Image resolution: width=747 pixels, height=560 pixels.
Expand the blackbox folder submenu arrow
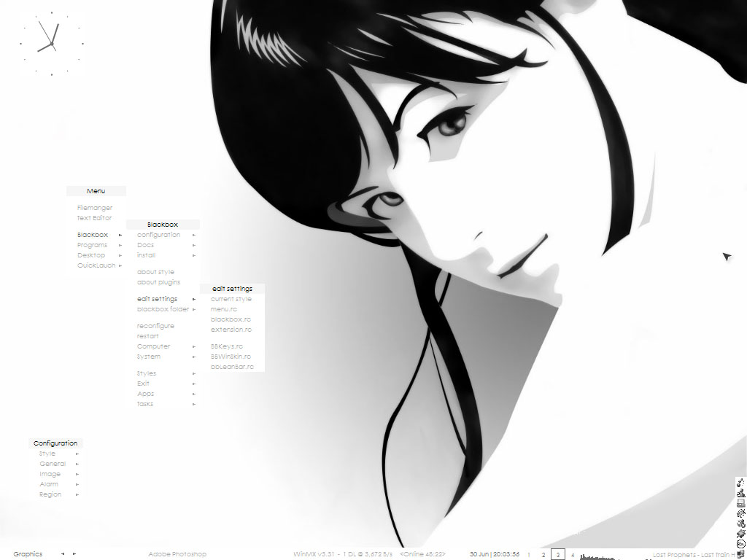point(194,309)
